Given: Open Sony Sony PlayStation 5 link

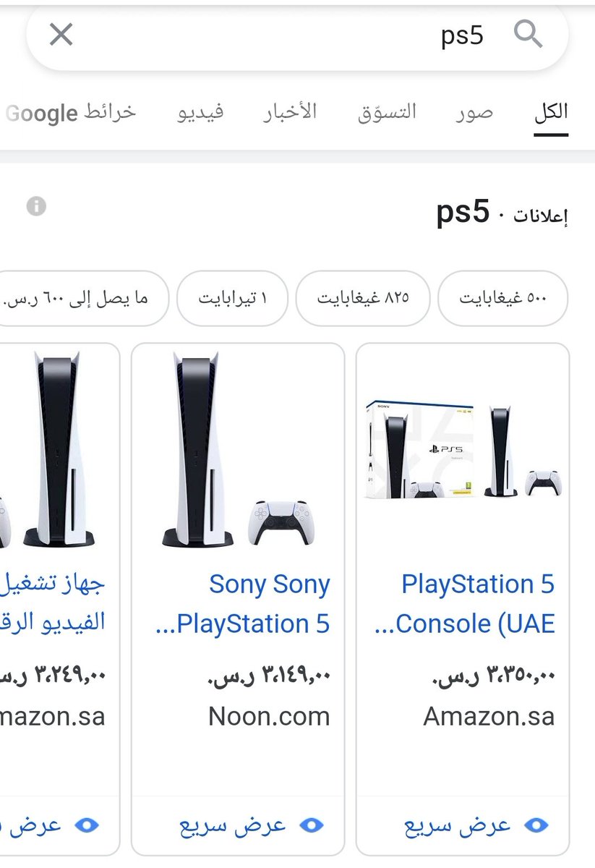Looking at the screenshot, I should (x=243, y=603).
